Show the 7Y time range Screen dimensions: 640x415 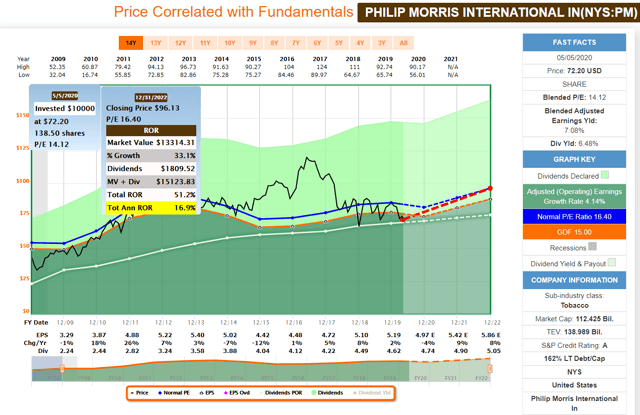(x=296, y=43)
